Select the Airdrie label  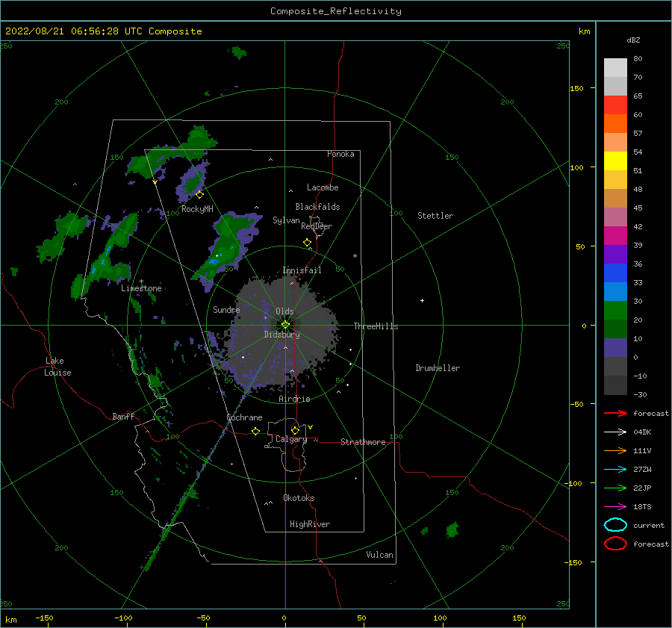click(x=294, y=399)
